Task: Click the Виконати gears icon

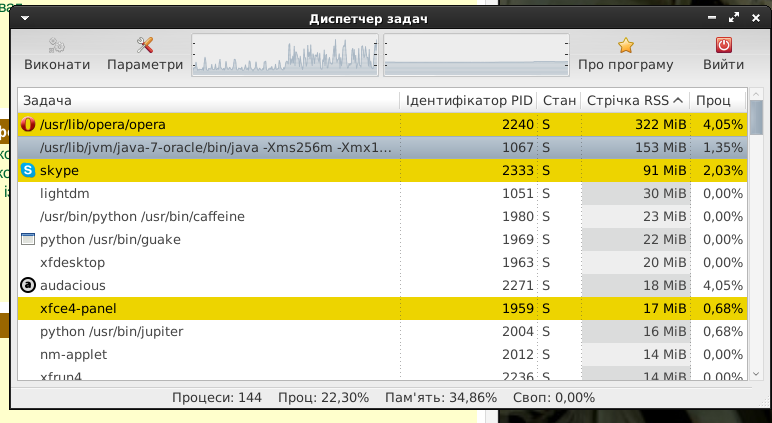Action: pos(57,45)
